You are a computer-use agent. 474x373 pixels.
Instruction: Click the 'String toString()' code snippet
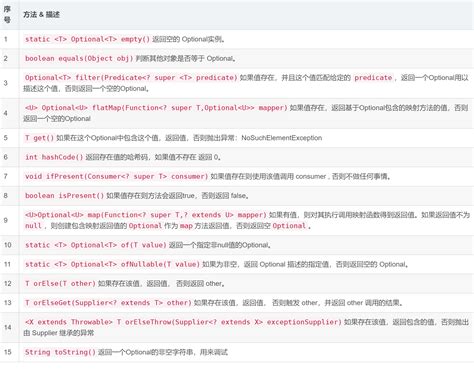(60, 352)
